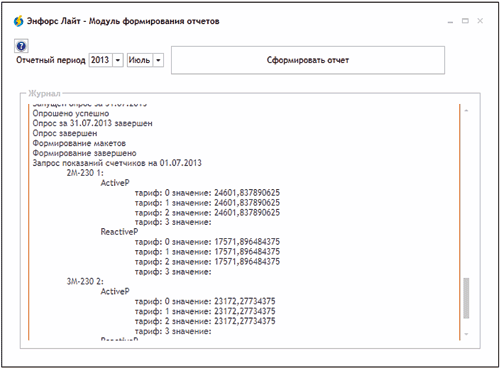Screen dimensions: 500x368
Task: Select the 2013 year field
Action: pos(101,60)
